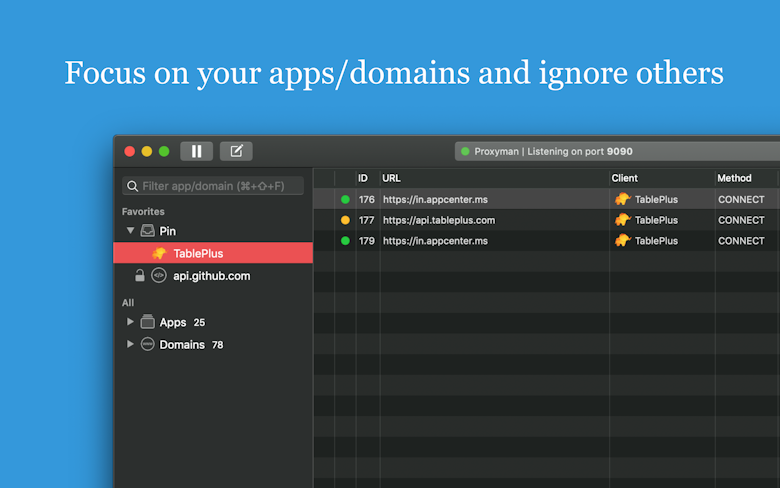Zoom window with green traffic light
Screen dimensions: 780x488
click(x=164, y=151)
